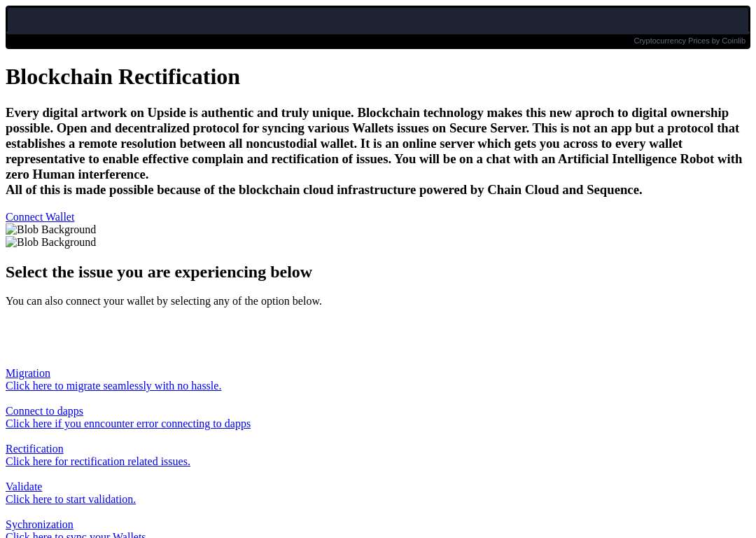Open the Connect to dapps link
Viewport: 756px width, 538px height.
pyautogui.click(x=44, y=411)
